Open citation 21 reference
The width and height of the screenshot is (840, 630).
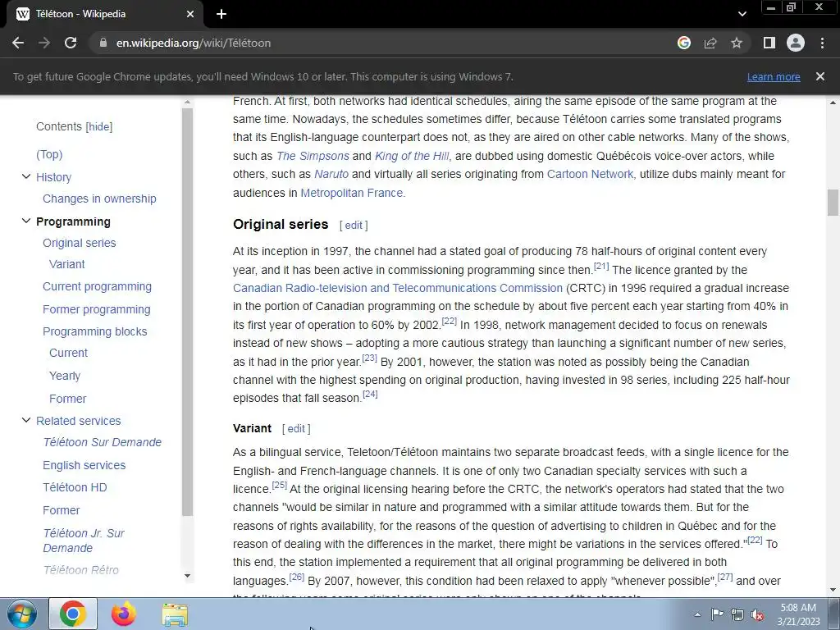601,266
